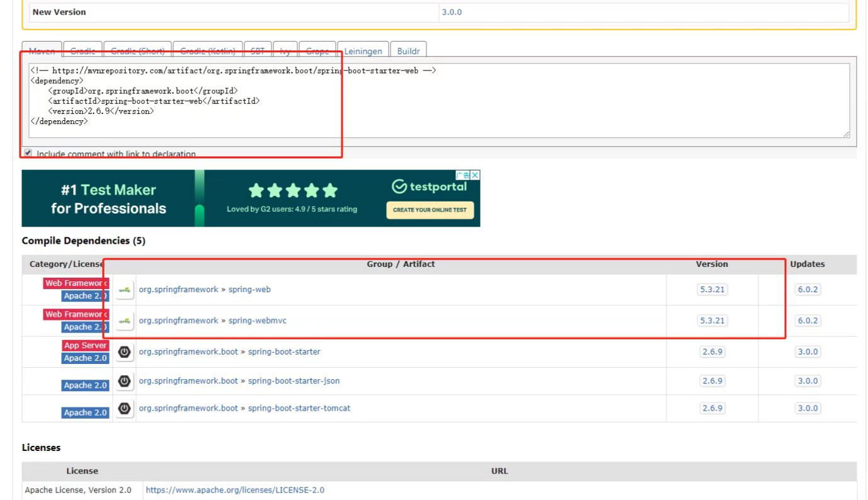Click the spring-webmvc row Spring logo icon
This screenshot has width=868, height=500.
coord(125,321)
